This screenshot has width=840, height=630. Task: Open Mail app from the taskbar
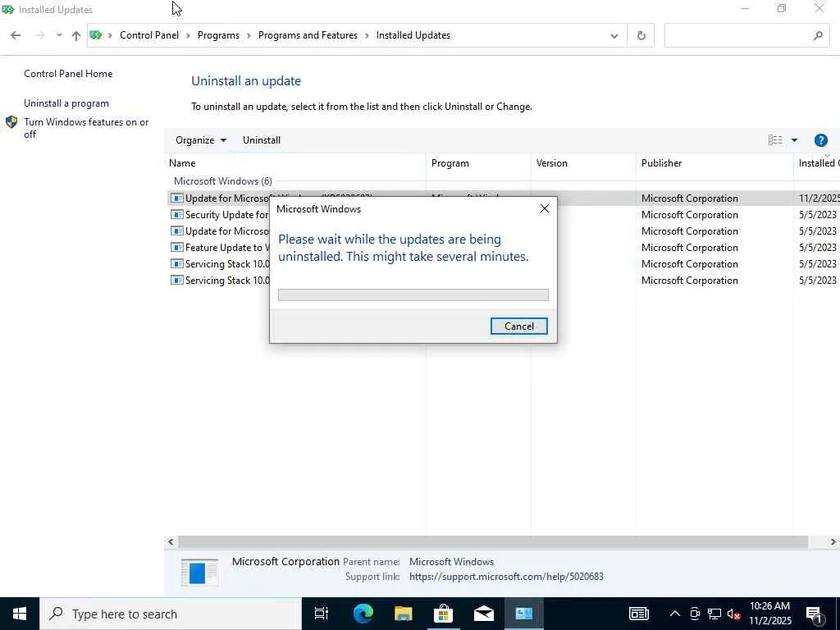point(483,614)
